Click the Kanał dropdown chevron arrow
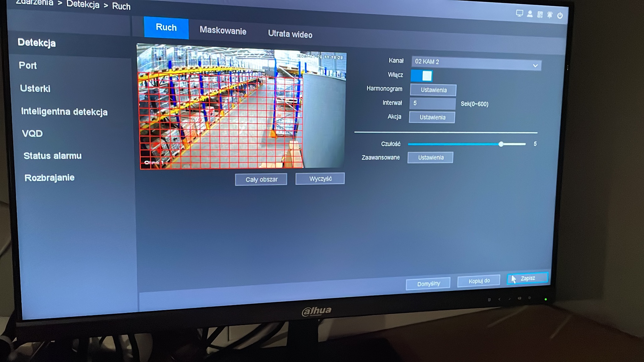 tap(535, 66)
